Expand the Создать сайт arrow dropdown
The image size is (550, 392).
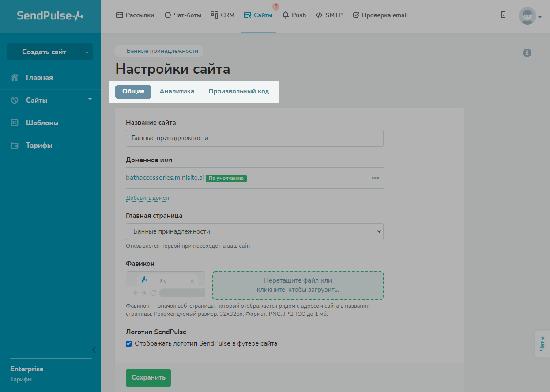(x=87, y=52)
